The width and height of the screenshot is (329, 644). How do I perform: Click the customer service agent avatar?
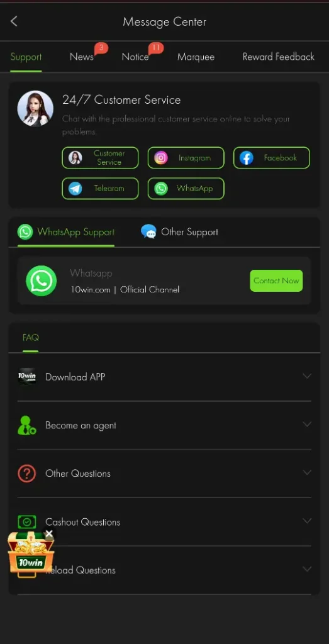(35, 108)
